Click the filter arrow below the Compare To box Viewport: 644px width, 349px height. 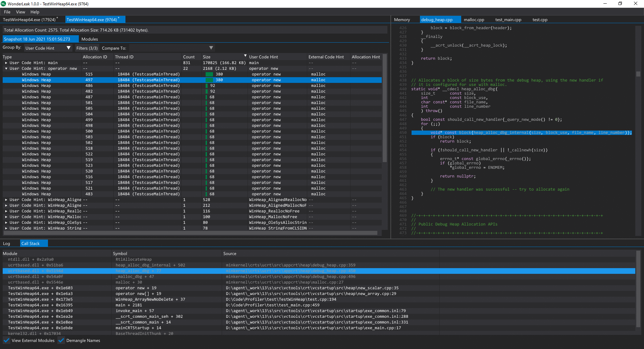tap(211, 48)
